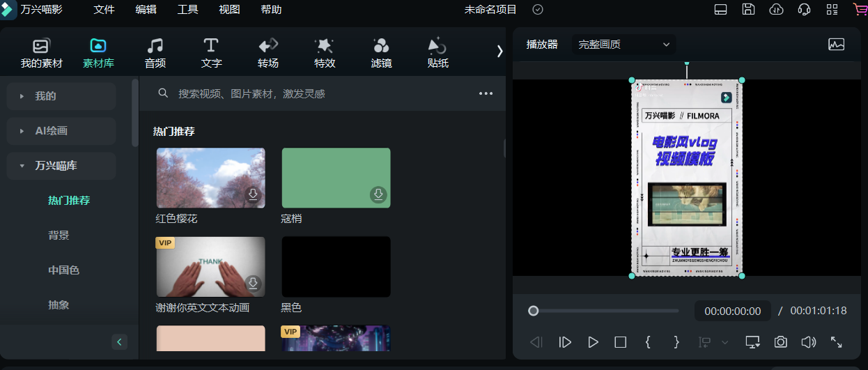Screen dimensions: 868x370
Task: Switch to 素材库 tab
Action: pos(98,53)
